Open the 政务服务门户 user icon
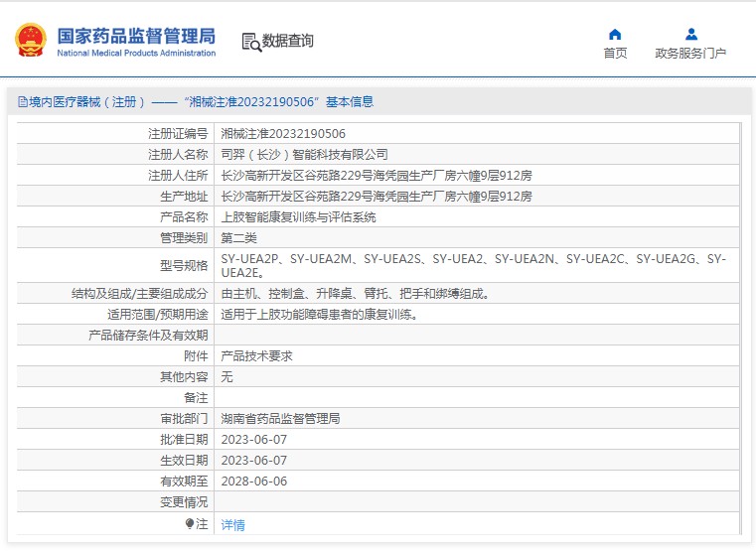Viewport: 756px width, 552px height. (x=690, y=34)
